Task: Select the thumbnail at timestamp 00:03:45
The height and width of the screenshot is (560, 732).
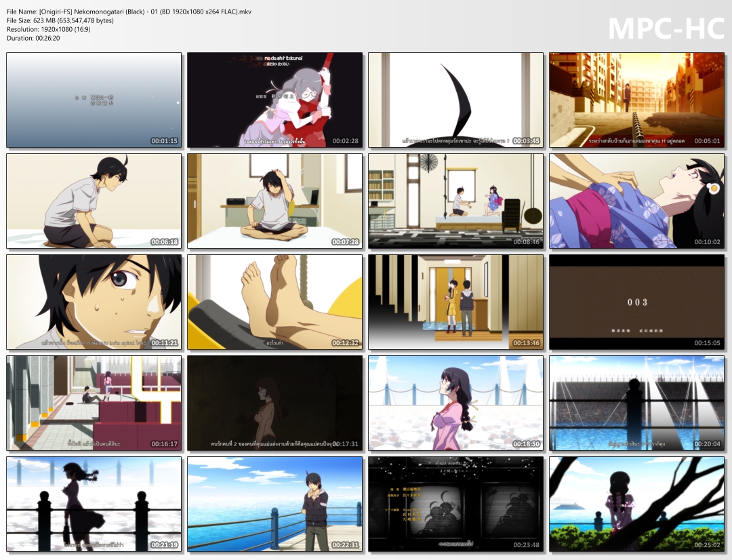Action: (x=455, y=100)
